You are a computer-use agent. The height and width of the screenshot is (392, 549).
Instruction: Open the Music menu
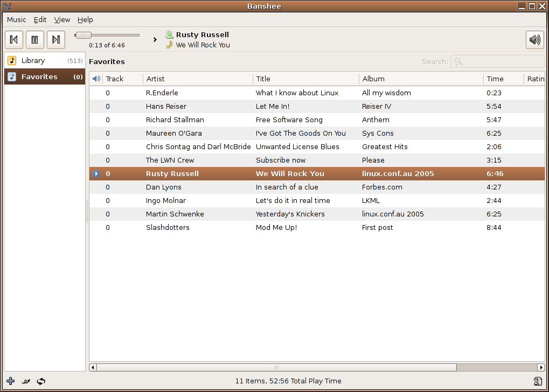pyautogui.click(x=16, y=20)
